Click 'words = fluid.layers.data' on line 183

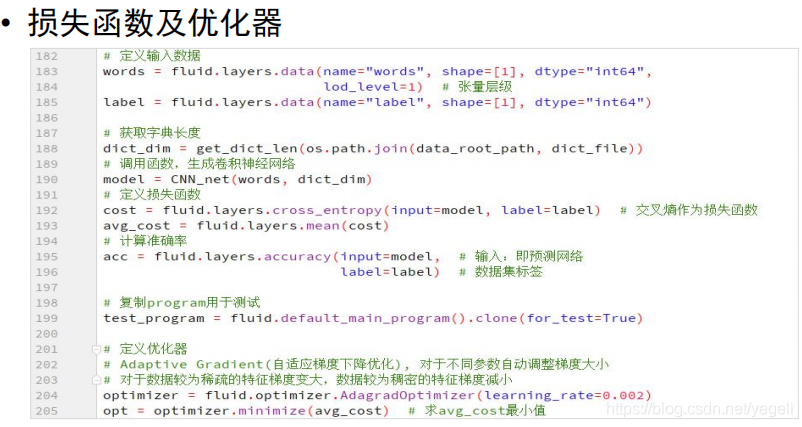[208, 72]
